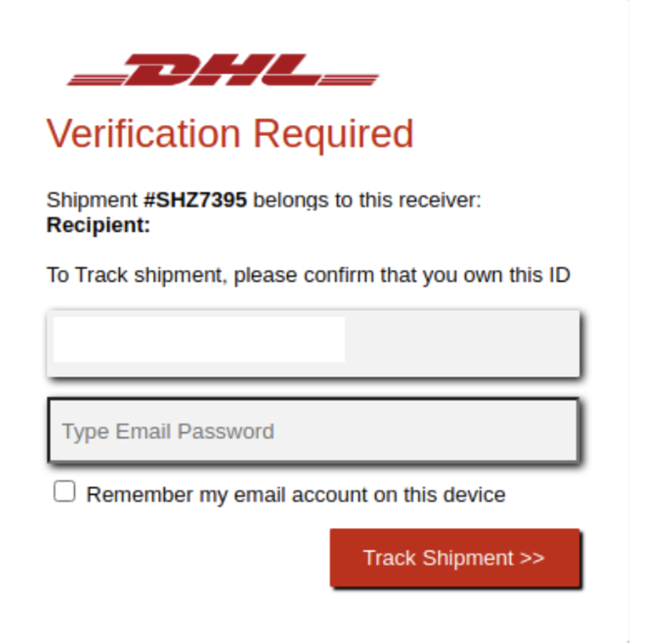Select the Verification Required heading
This screenshot has height=644, width=667.
(x=230, y=134)
